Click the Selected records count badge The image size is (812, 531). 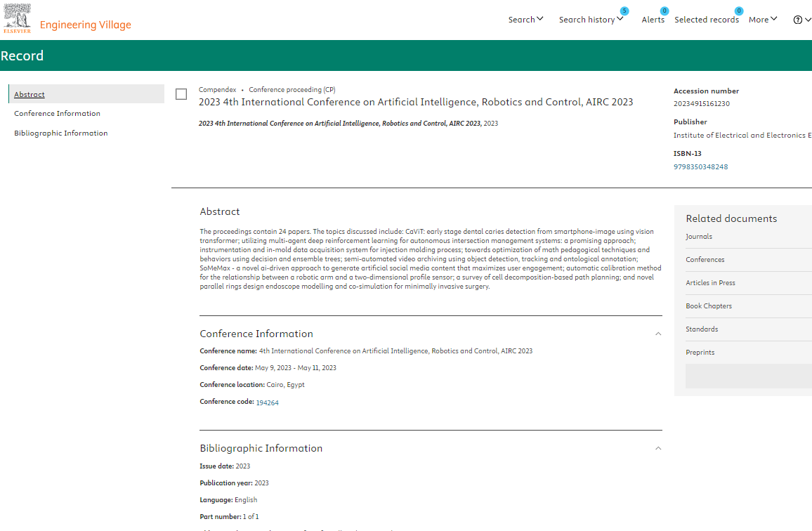739,11
